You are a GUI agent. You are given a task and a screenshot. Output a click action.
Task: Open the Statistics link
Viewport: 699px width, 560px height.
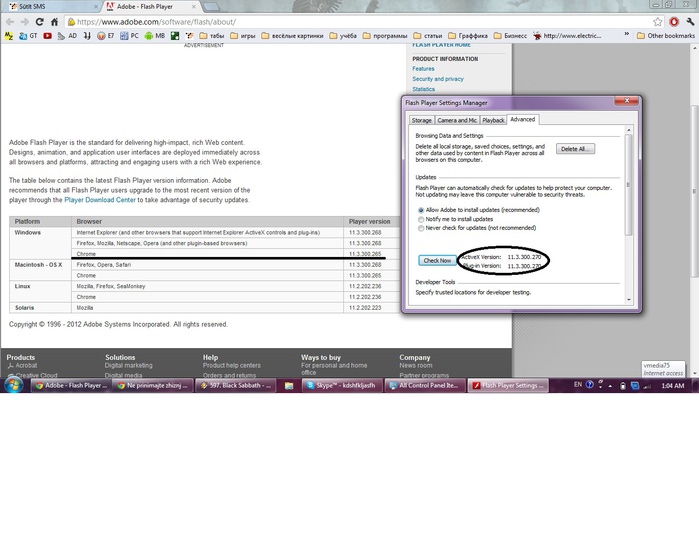point(424,89)
